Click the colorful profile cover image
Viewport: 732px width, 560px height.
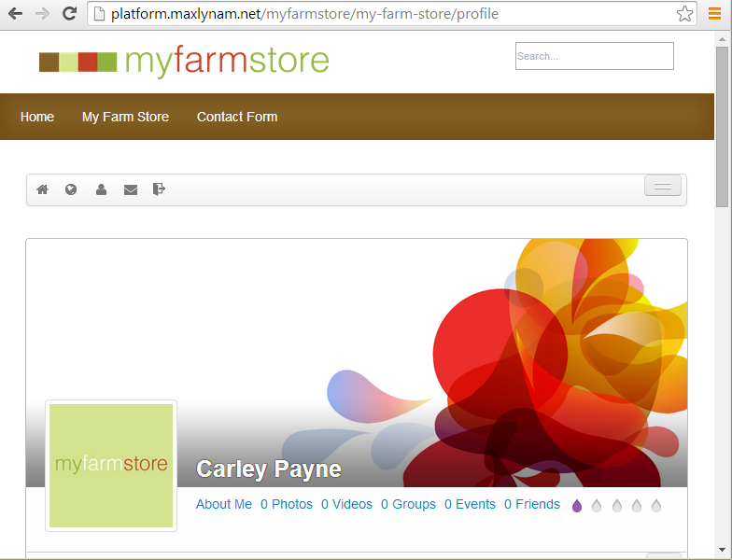(x=357, y=363)
